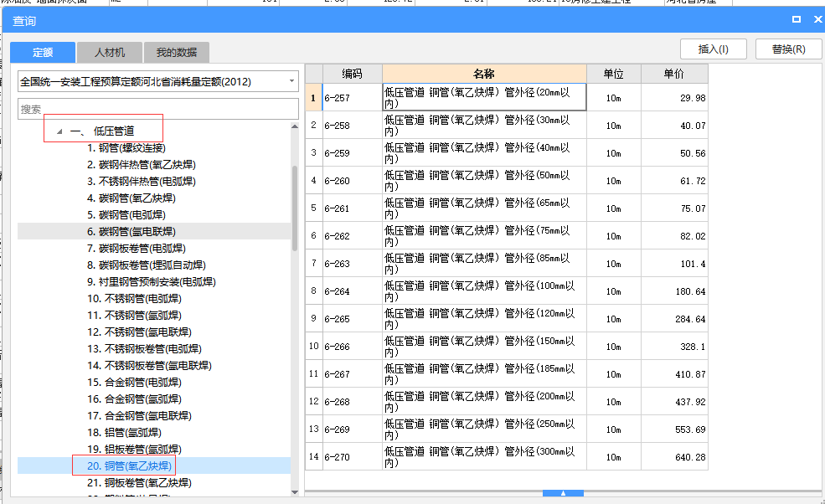
Task: Click unit price 29.98 cell
Action: (674, 98)
